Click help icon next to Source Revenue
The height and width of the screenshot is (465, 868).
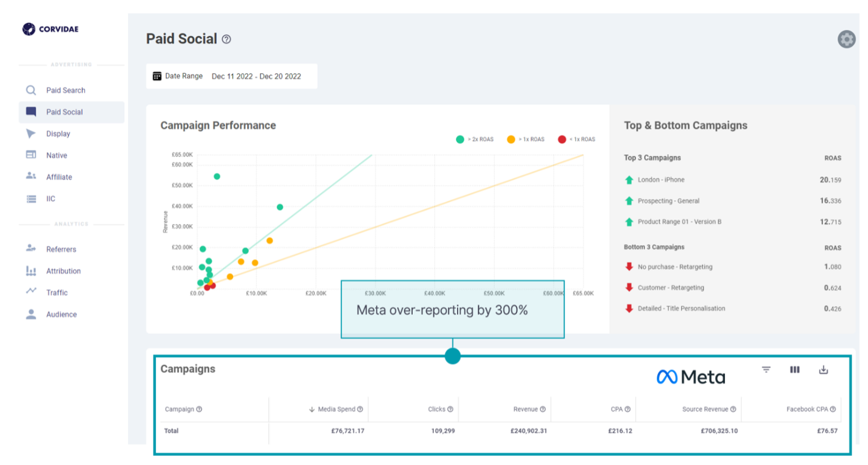(x=733, y=409)
